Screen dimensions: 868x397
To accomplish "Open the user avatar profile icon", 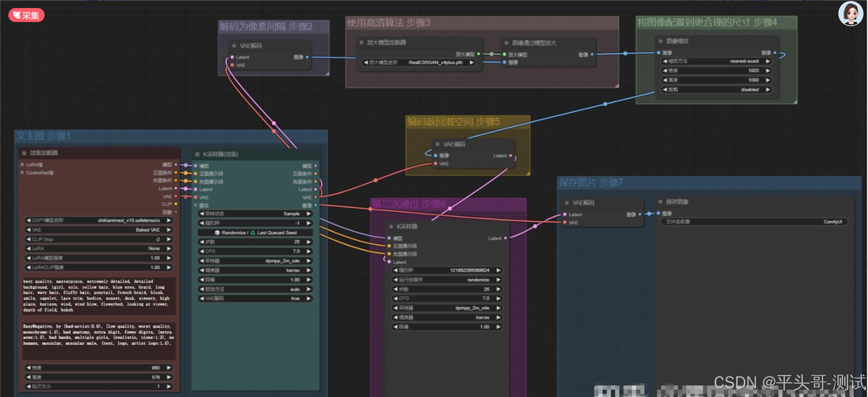I will [x=850, y=14].
